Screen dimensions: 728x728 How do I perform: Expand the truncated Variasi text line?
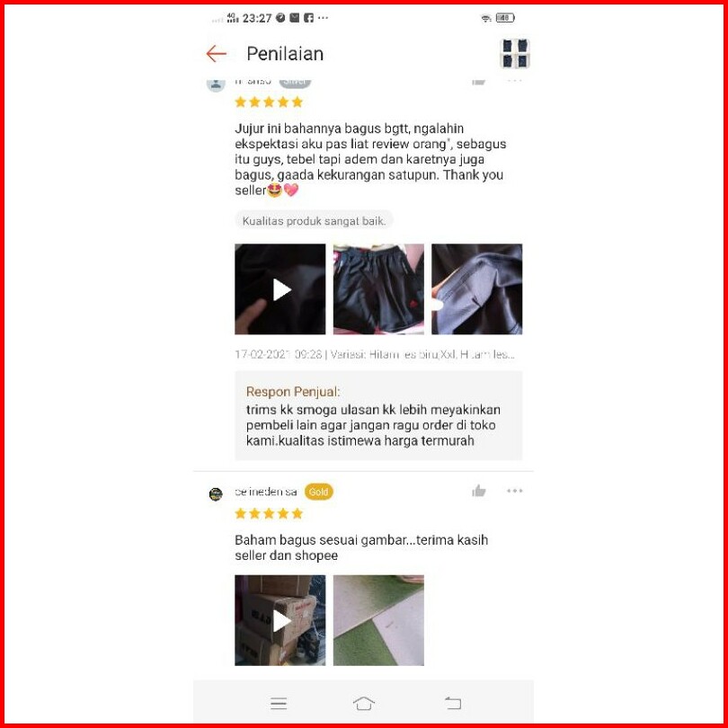click(375, 355)
